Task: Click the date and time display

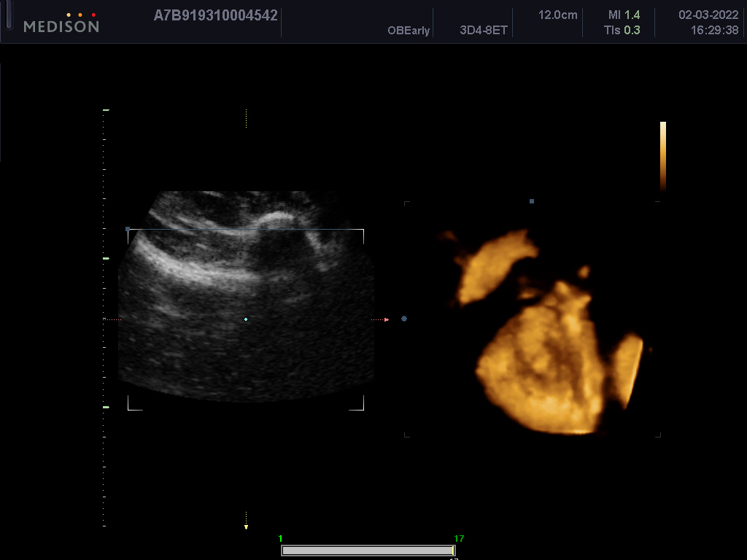Action: (x=708, y=23)
